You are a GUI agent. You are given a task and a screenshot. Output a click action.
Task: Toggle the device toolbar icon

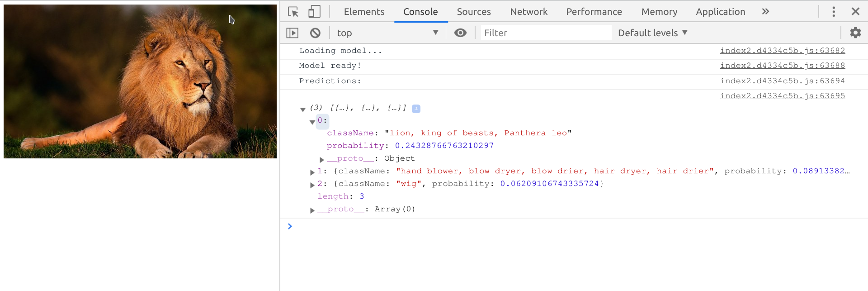[314, 12]
